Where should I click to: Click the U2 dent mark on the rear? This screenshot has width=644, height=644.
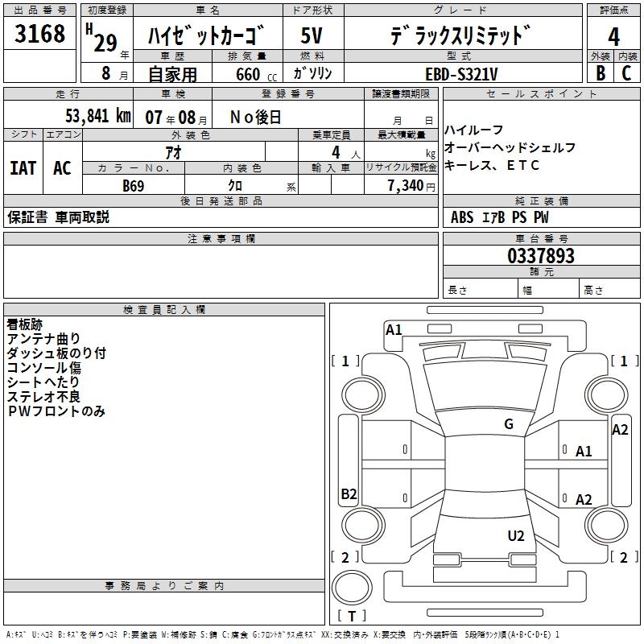tap(516, 536)
